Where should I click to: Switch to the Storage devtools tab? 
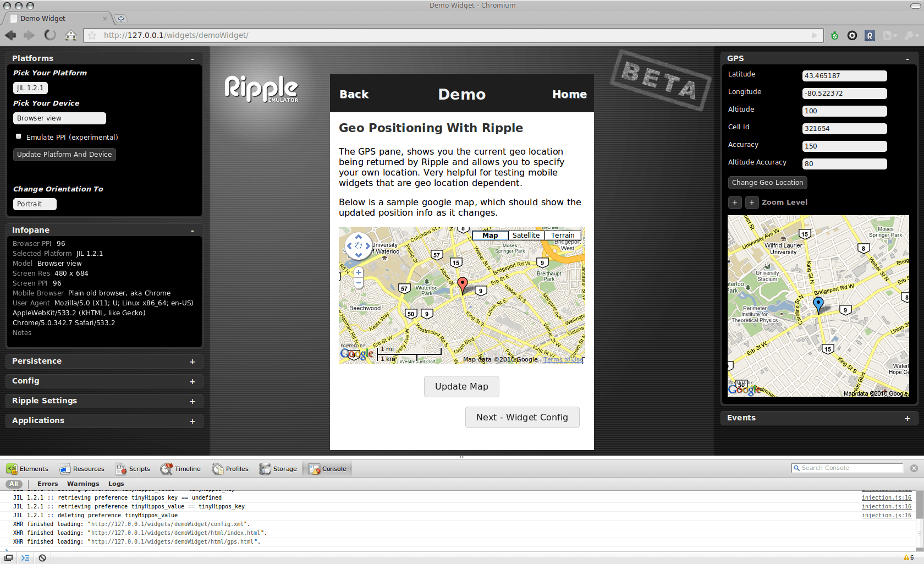click(278, 469)
